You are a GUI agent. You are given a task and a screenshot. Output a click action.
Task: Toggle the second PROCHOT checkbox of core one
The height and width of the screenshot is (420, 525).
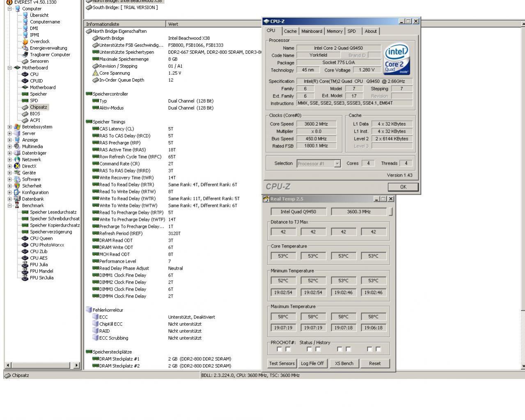tap(288, 349)
